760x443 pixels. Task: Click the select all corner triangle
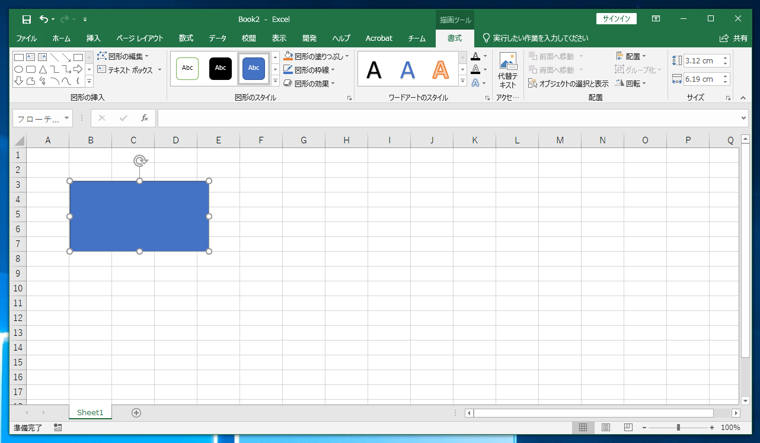point(19,141)
